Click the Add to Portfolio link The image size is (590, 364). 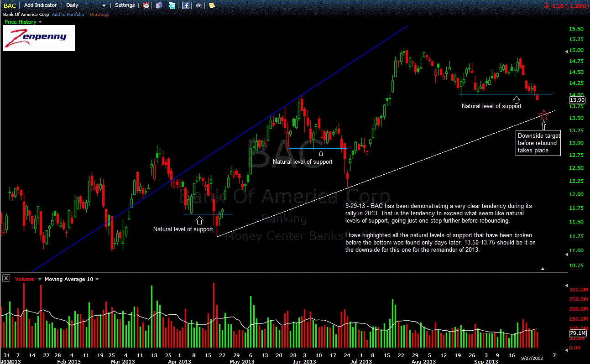pyautogui.click(x=68, y=15)
